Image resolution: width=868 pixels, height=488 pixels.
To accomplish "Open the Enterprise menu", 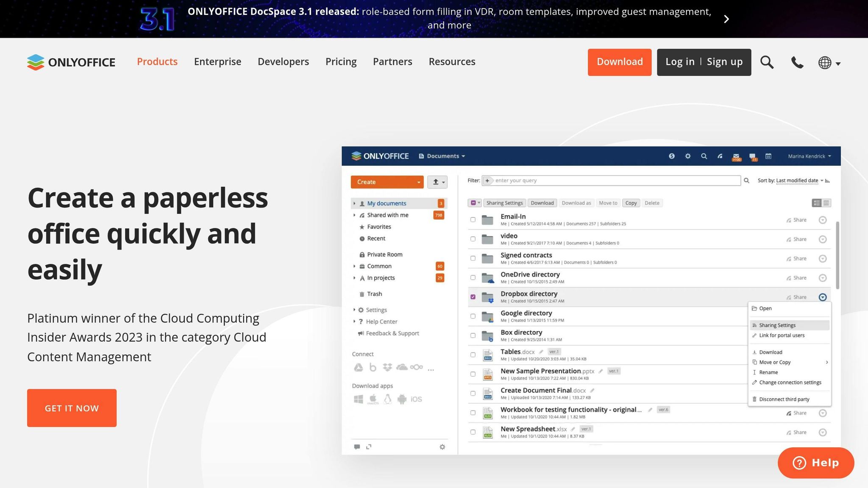I will tap(217, 62).
